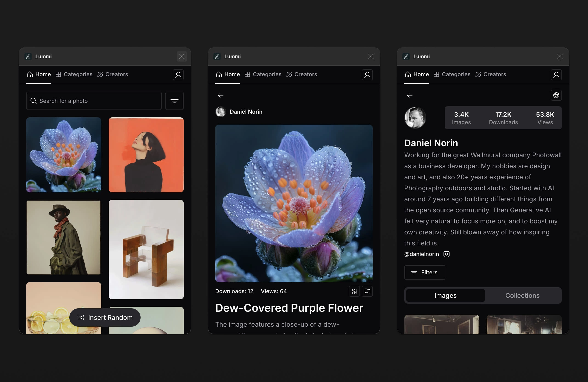
Task: Switch to Creators tab in left panel
Action: pyautogui.click(x=112, y=74)
